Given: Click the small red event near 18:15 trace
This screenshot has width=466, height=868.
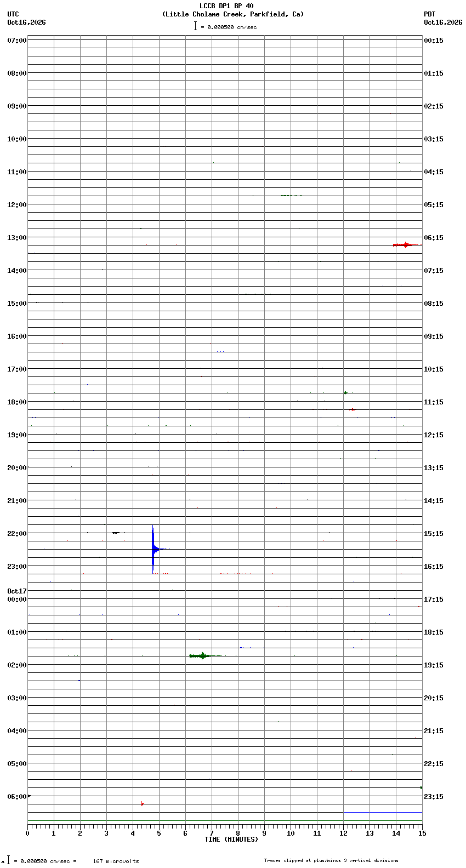Looking at the screenshot, I should click(x=353, y=409).
